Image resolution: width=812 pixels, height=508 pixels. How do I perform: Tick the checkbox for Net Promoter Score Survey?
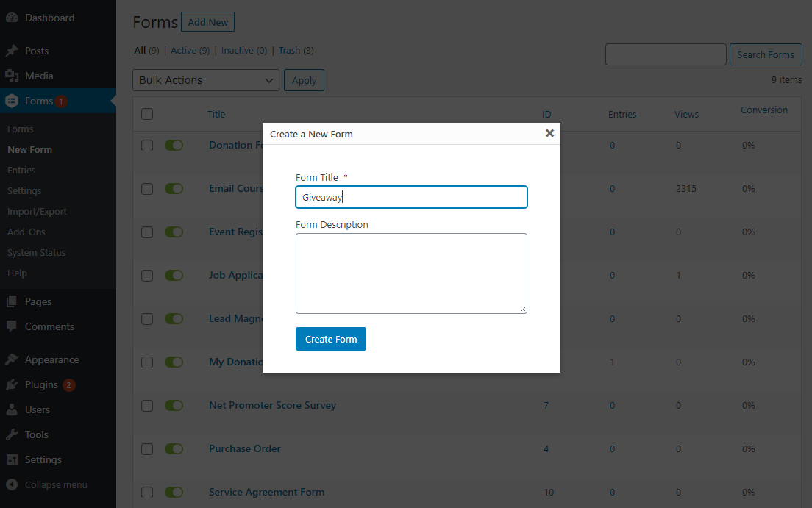147,406
